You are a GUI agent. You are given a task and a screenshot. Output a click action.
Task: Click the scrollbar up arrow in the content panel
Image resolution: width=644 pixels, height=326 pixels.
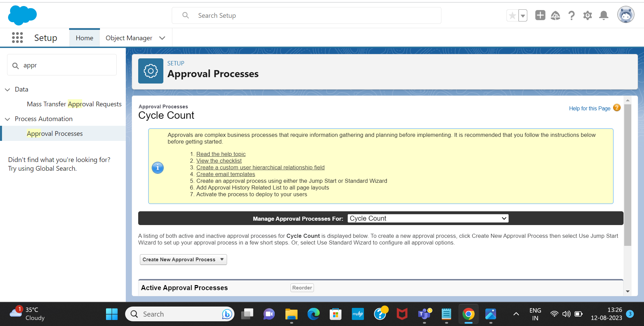(x=628, y=100)
